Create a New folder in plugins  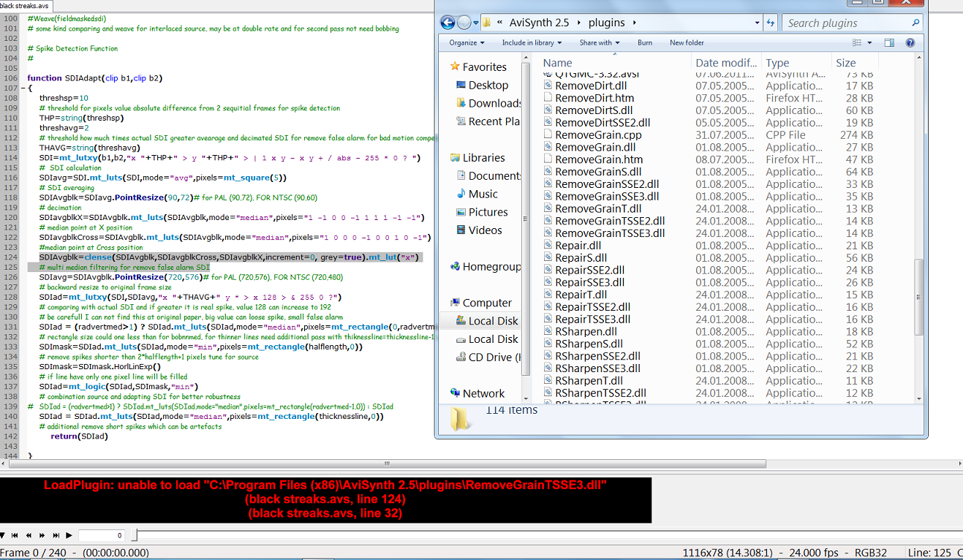pyautogui.click(x=687, y=43)
